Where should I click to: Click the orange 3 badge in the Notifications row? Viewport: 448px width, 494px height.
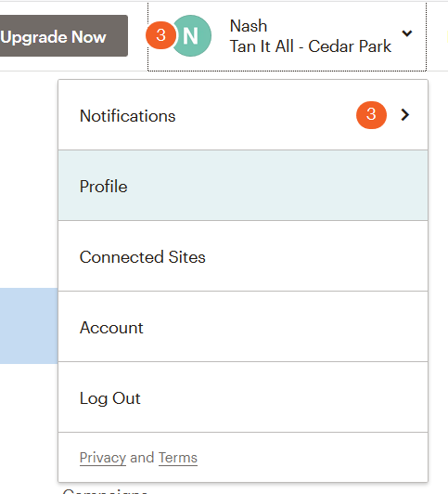(371, 115)
